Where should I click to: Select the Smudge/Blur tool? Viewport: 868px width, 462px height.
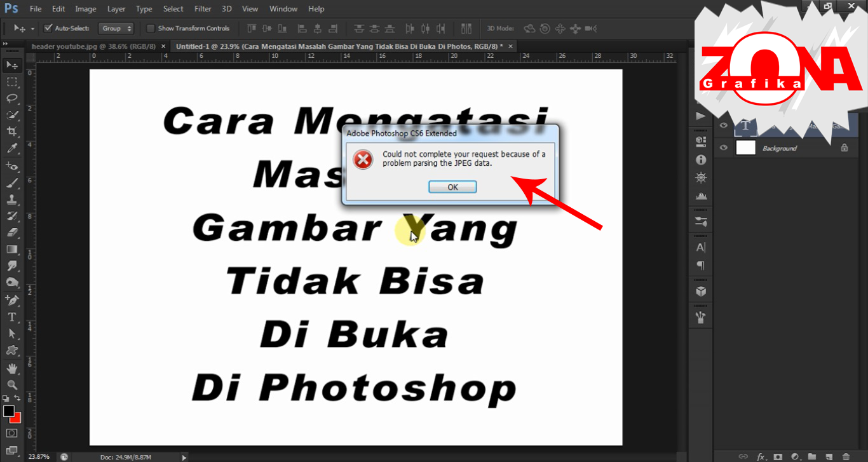[x=12, y=266]
